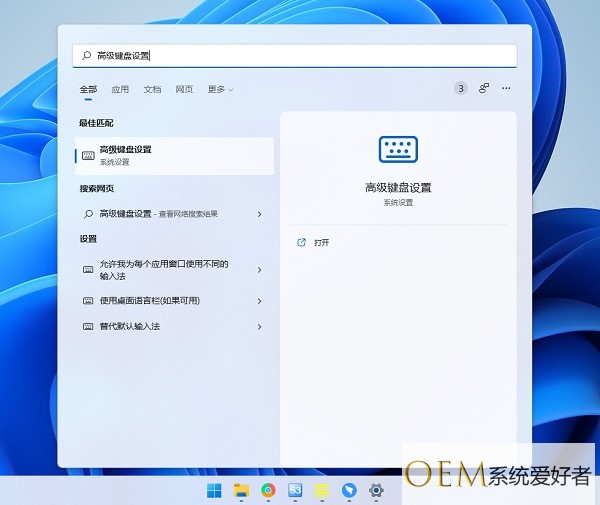Open the Settings gear in taskbar

[376, 490]
